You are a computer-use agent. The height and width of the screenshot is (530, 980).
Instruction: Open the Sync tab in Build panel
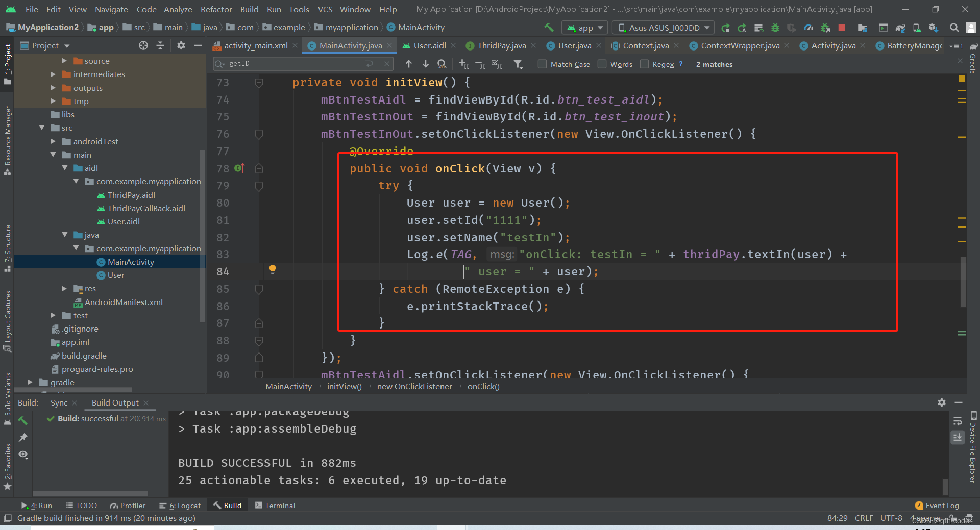tap(59, 402)
